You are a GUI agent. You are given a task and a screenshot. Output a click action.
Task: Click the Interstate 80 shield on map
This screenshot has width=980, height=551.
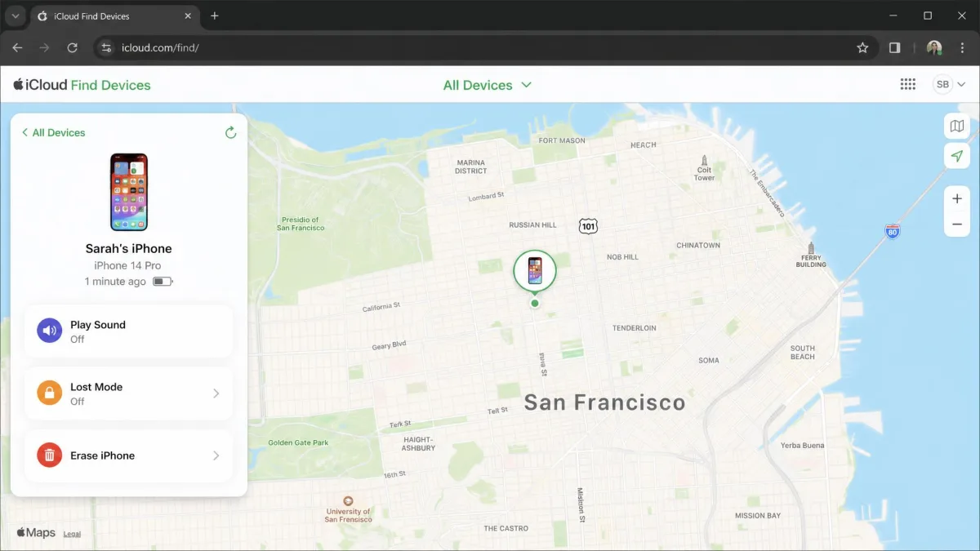893,231
